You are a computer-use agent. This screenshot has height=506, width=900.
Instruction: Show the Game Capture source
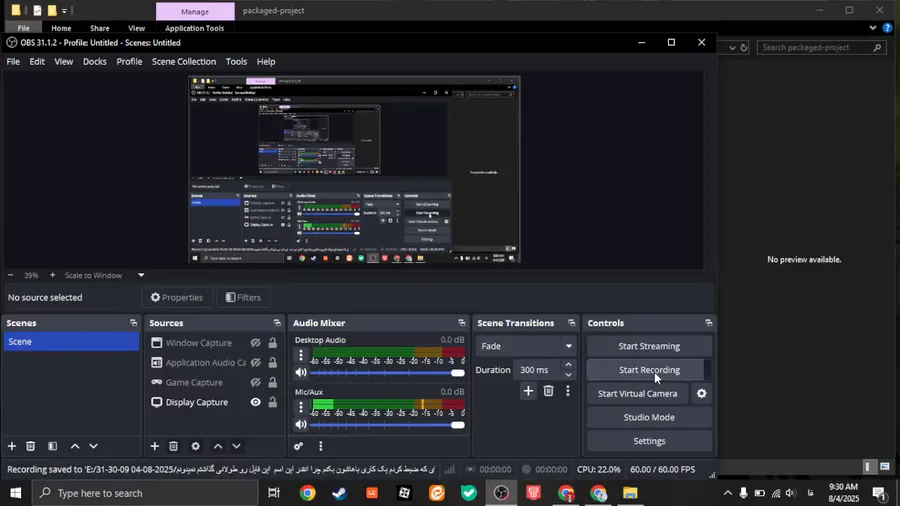click(255, 383)
